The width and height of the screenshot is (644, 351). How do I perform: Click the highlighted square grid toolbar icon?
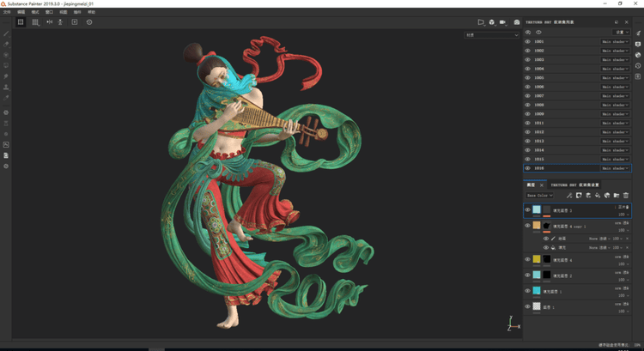pyautogui.click(x=21, y=22)
